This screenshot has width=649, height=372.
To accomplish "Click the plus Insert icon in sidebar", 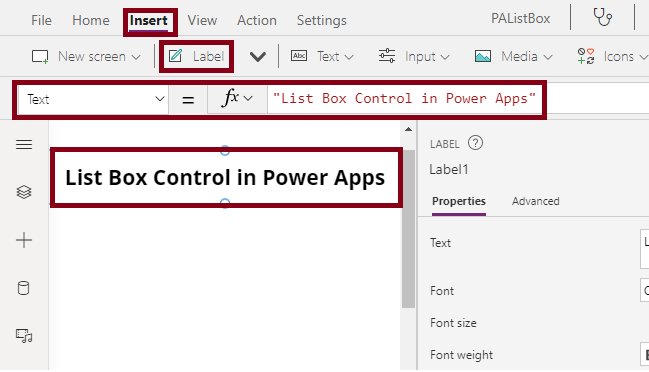I will [24, 240].
